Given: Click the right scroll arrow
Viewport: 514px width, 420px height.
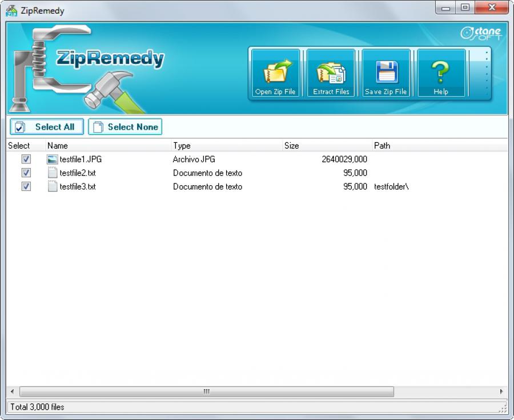Looking at the screenshot, I should (x=501, y=391).
